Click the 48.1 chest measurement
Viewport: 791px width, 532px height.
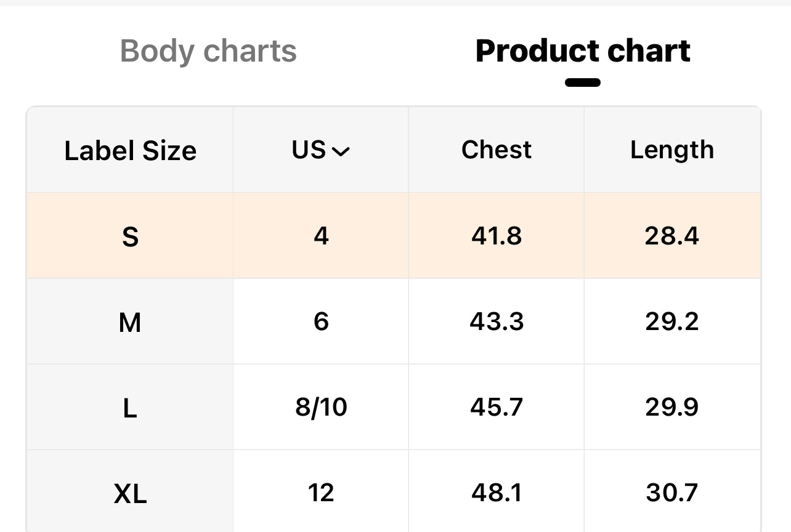[496, 493]
